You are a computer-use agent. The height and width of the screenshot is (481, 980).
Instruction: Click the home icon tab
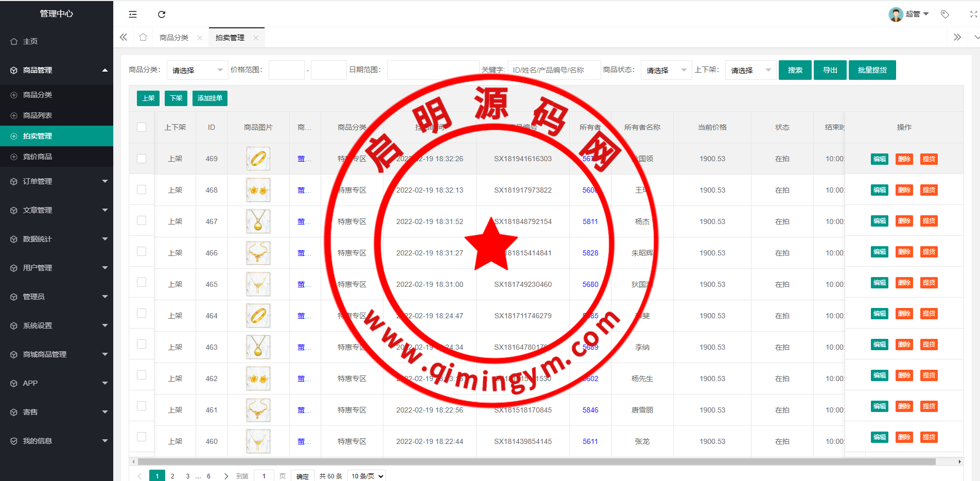coord(143,38)
